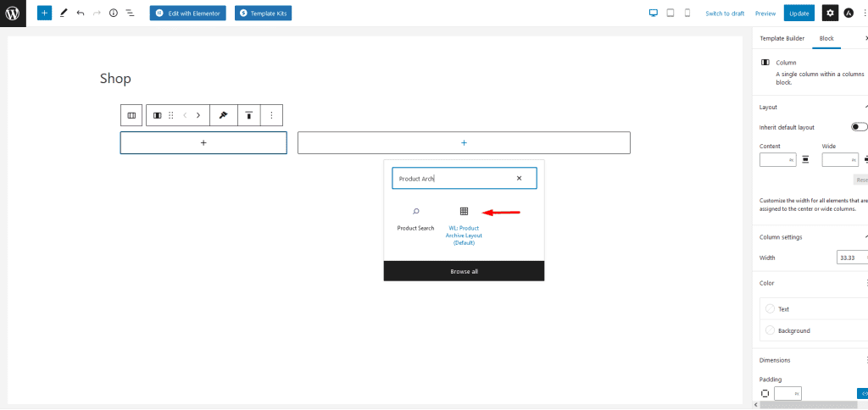The height and width of the screenshot is (410, 868).
Task: Click the Browse all button
Action: (x=464, y=271)
